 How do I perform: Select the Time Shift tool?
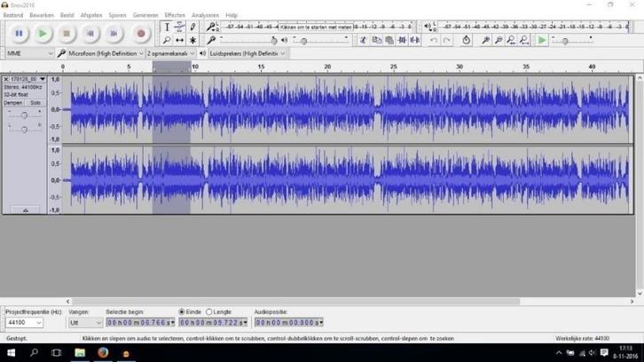180,40
